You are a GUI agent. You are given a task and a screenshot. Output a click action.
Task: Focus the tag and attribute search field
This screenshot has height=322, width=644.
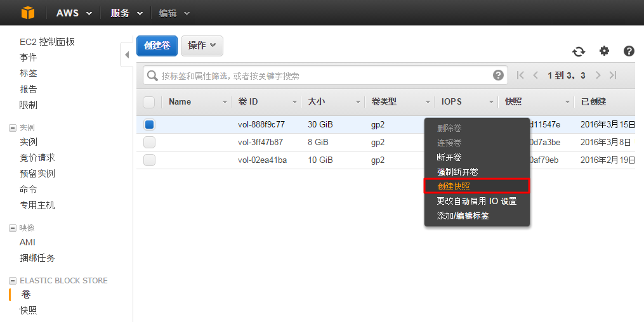[x=324, y=76]
